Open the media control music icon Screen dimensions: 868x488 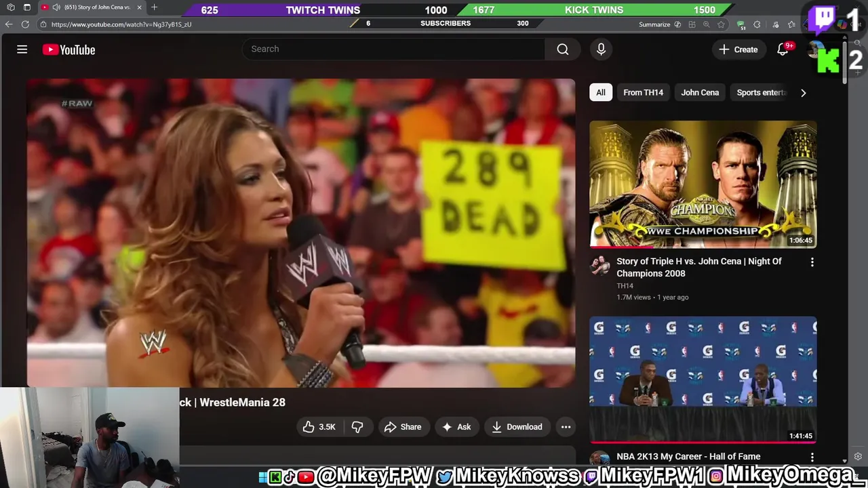[x=775, y=24]
